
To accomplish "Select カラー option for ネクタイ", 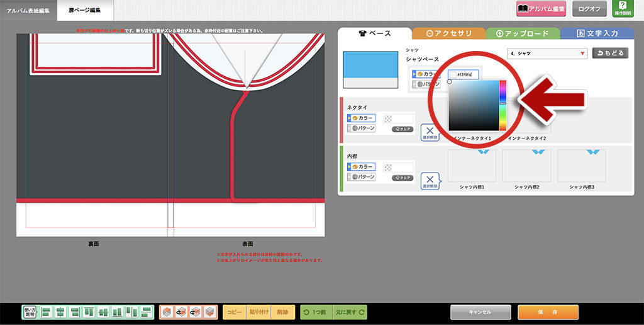I will click(x=362, y=118).
